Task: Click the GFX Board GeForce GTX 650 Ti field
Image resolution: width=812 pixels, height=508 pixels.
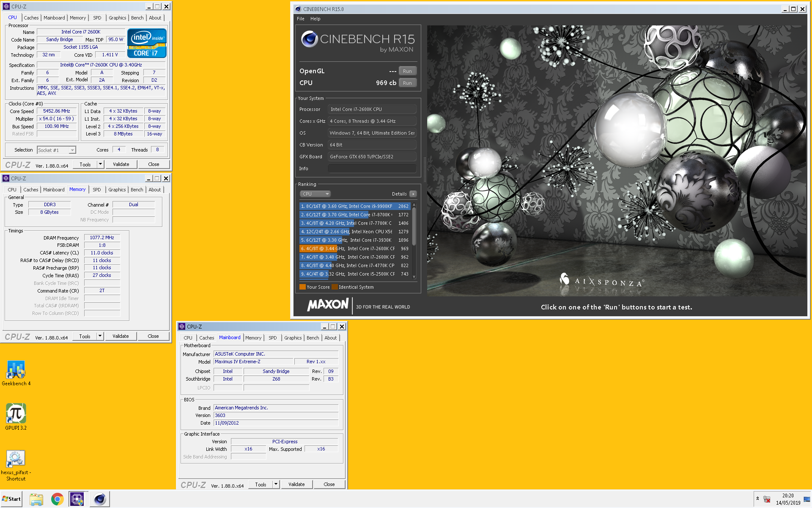Action: pos(372,157)
